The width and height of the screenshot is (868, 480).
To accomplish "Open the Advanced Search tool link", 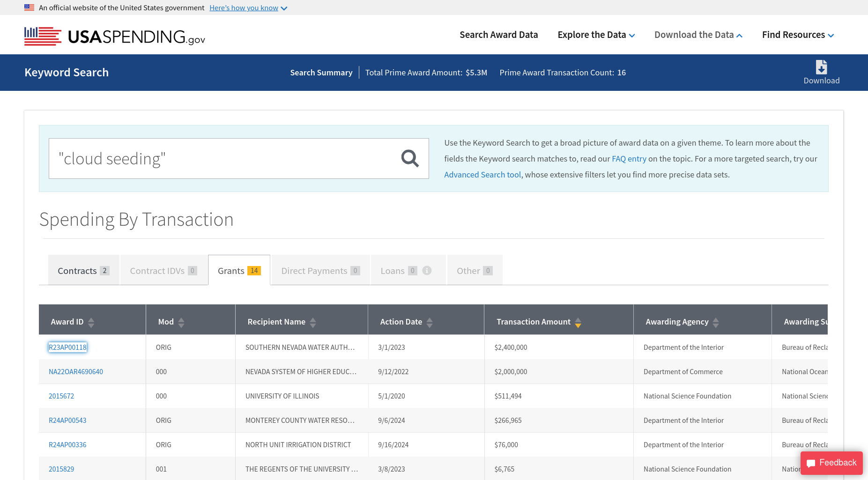I will click(482, 175).
